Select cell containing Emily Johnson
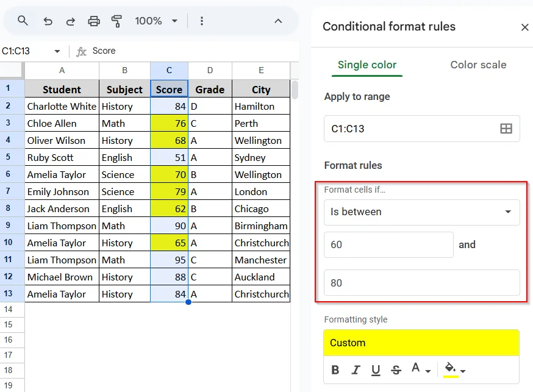 (x=62, y=191)
